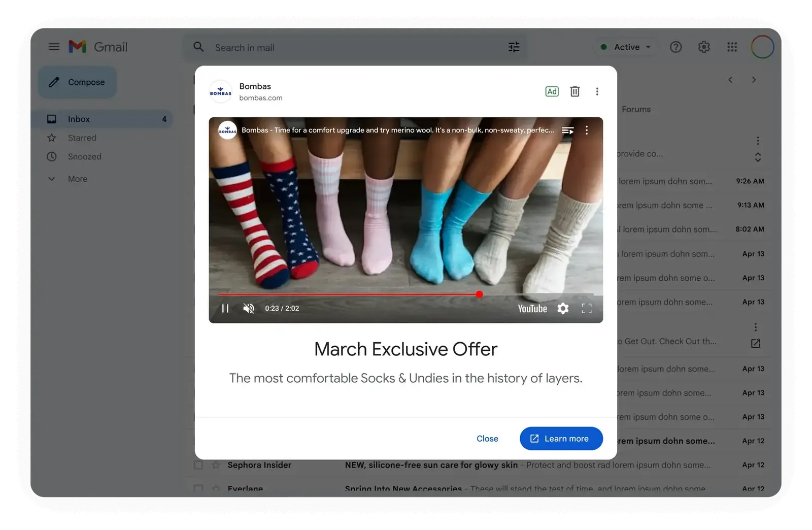
Task: Go to newer messages arrow
Action: click(730, 80)
